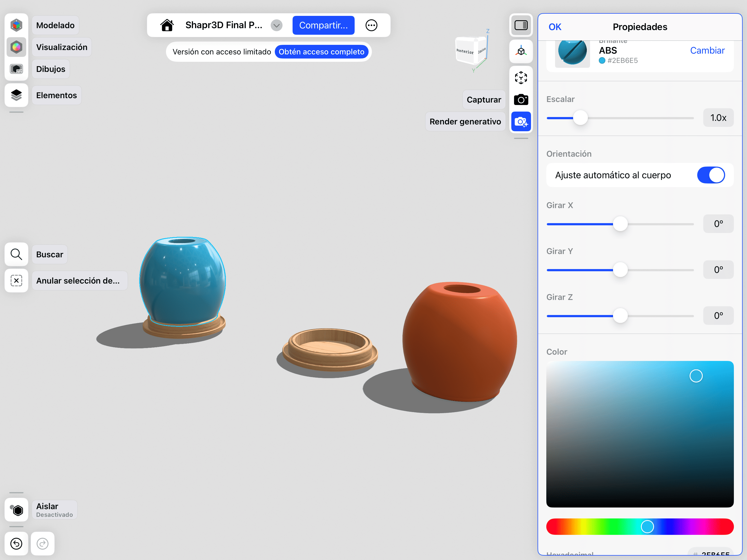Select the Dibujos workspace icon

(x=16, y=69)
